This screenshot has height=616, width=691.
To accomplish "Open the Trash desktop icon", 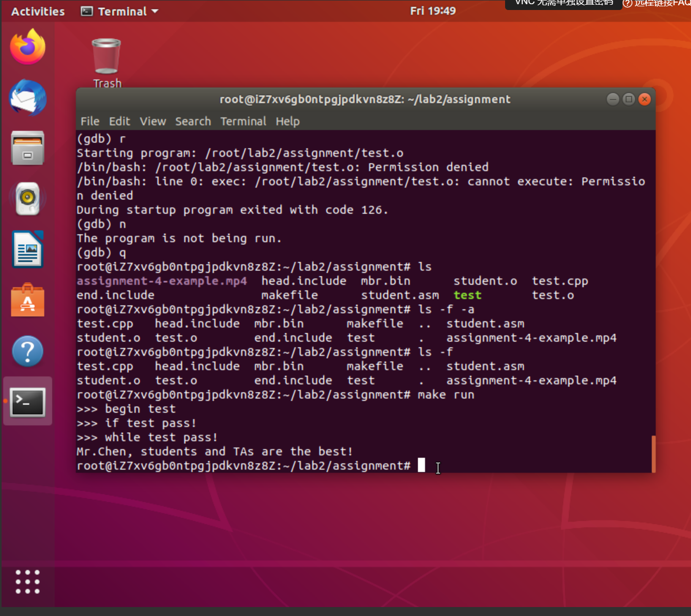I will pyautogui.click(x=106, y=57).
